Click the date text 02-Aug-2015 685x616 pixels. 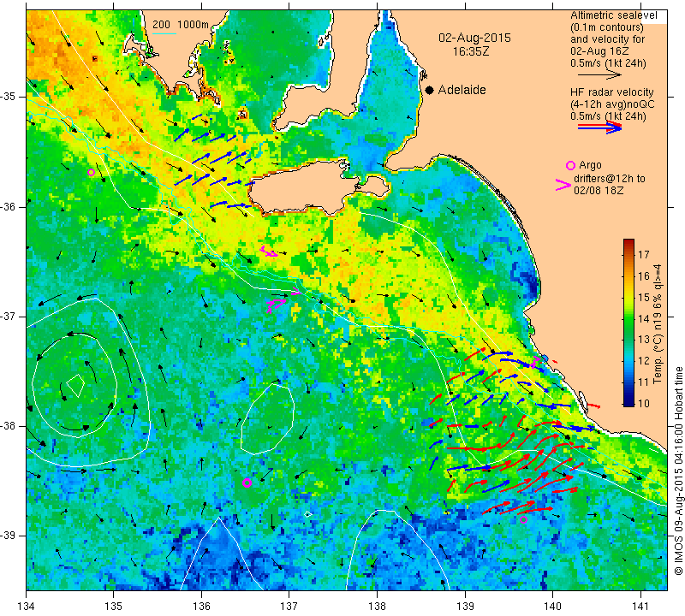coord(474,38)
